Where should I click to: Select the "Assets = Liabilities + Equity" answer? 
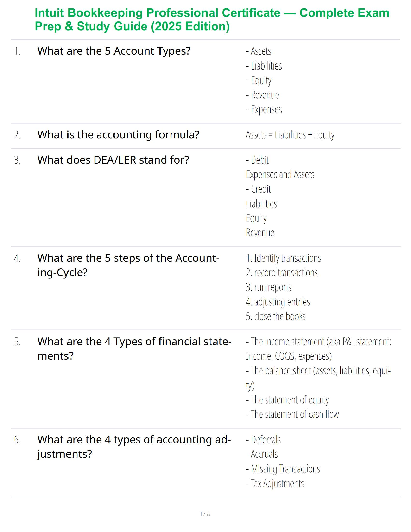tap(290, 135)
